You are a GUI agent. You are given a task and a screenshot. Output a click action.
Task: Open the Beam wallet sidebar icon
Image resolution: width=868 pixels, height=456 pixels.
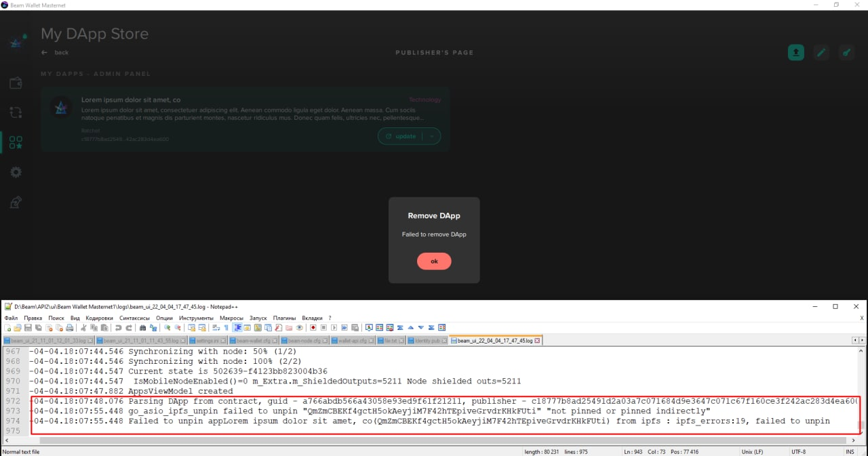[x=16, y=83]
